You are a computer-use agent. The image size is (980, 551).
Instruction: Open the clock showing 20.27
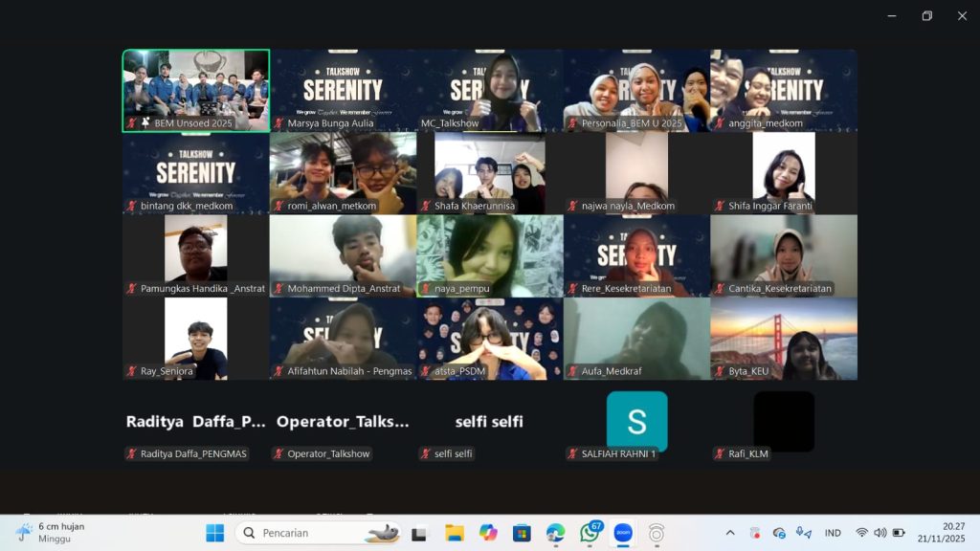point(942,533)
